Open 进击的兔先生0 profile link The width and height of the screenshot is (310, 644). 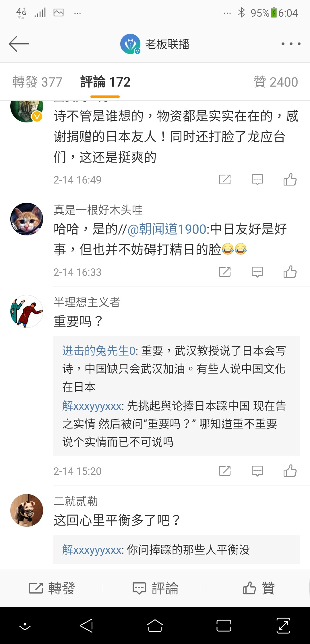point(99,351)
